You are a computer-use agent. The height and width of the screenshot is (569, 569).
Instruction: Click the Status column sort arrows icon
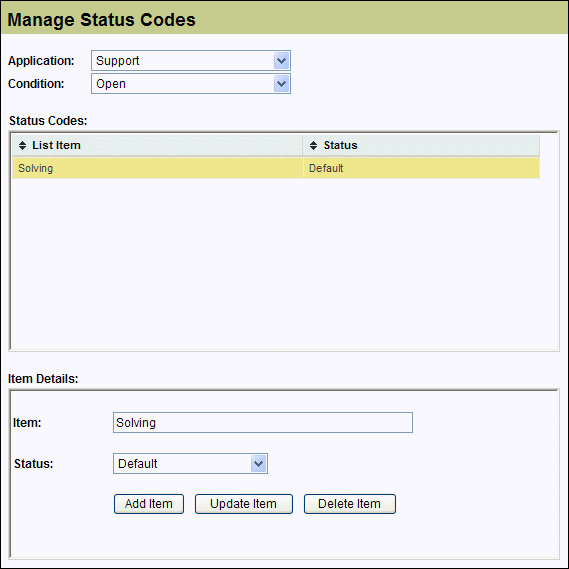(x=314, y=146)
